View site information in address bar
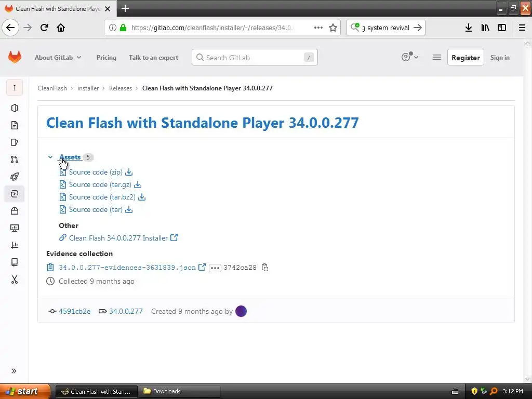532x399 pixels. click(x=113, y=28)
